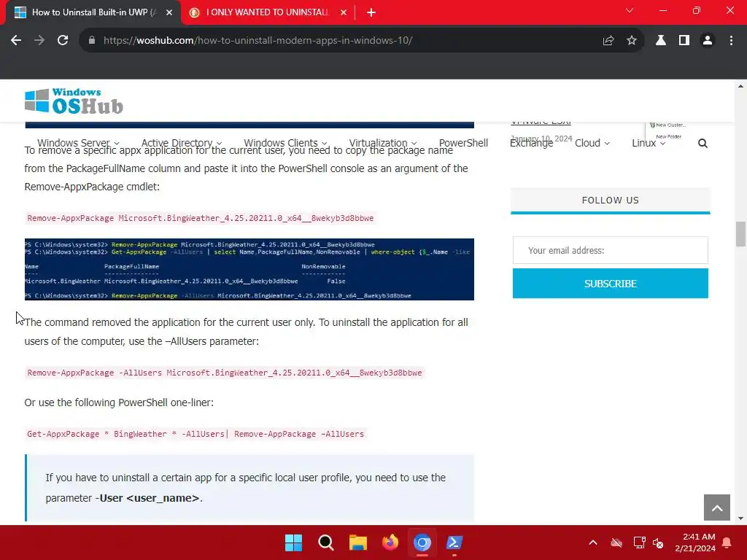Open the PowerShell menu item
747x560 pixels.
pos(463,143)
